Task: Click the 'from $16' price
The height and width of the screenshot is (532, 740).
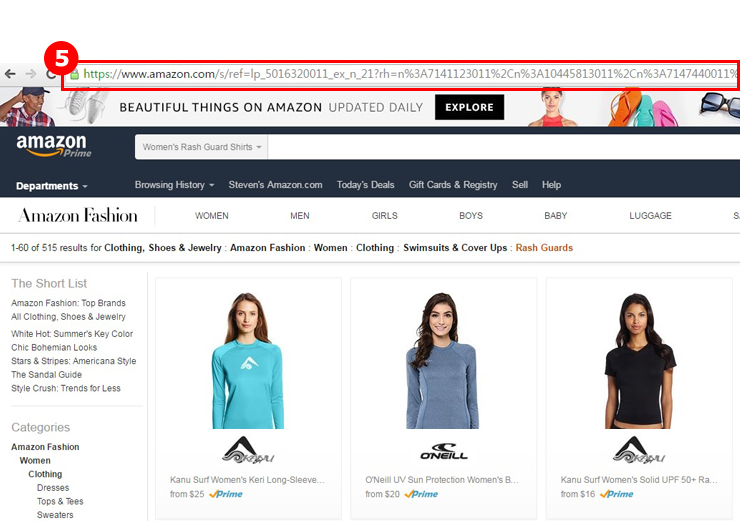Action: (x=578, y=494)
